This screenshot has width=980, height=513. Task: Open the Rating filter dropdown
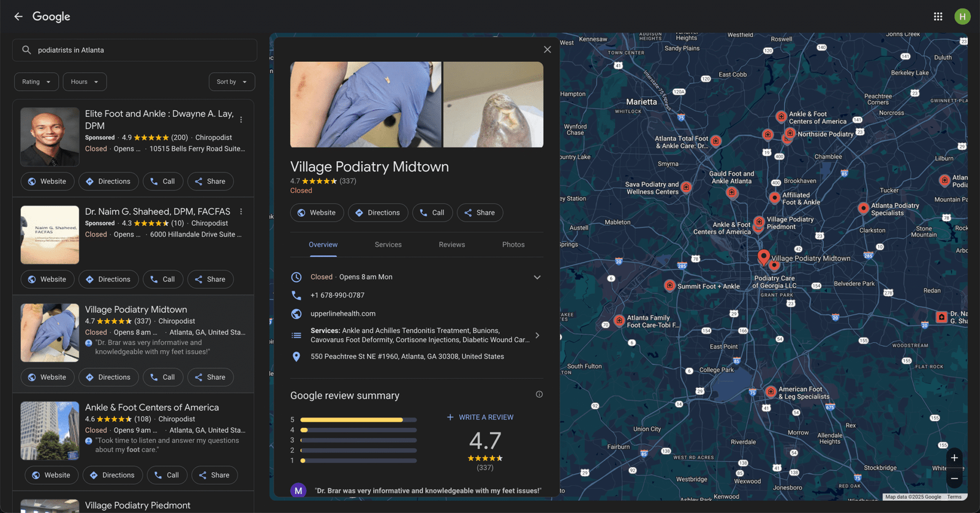pos(36,81)
